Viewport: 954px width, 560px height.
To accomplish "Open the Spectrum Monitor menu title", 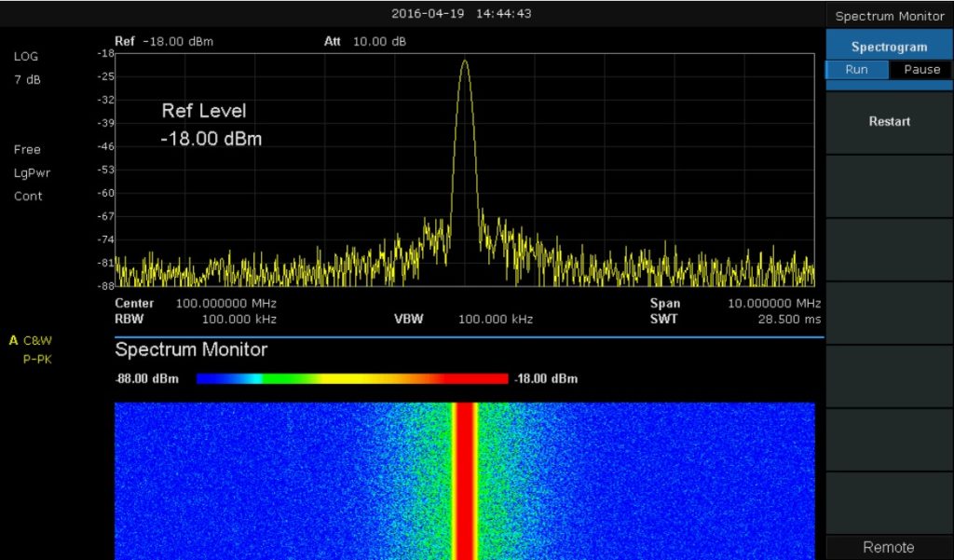I will point(890,16).
